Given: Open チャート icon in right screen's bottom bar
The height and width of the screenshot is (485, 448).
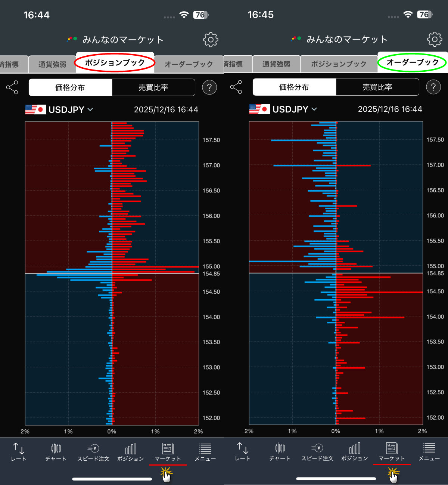Looking at the screenshot, I should [280, 452].
